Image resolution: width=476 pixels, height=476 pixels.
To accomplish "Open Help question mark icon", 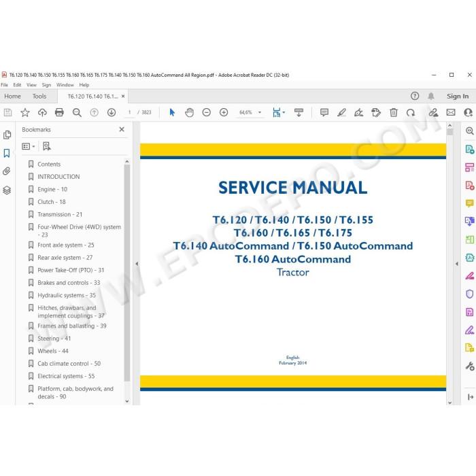I will pyautogui.click(x=415, y=96).
